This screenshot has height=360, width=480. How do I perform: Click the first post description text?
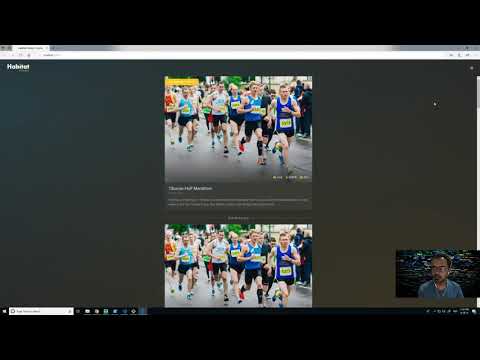[238, 202]
